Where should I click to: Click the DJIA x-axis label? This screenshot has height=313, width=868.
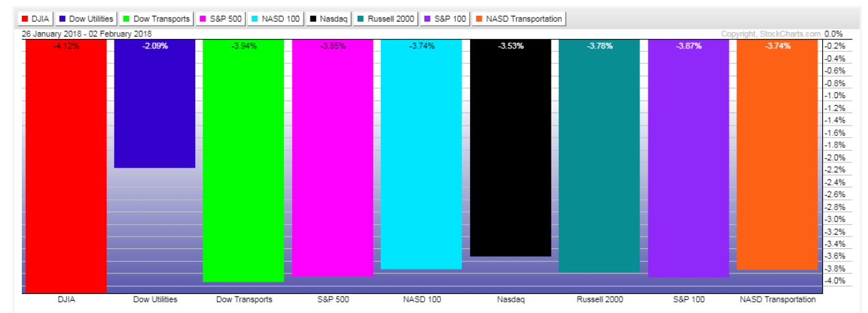[x=66, y=299]
